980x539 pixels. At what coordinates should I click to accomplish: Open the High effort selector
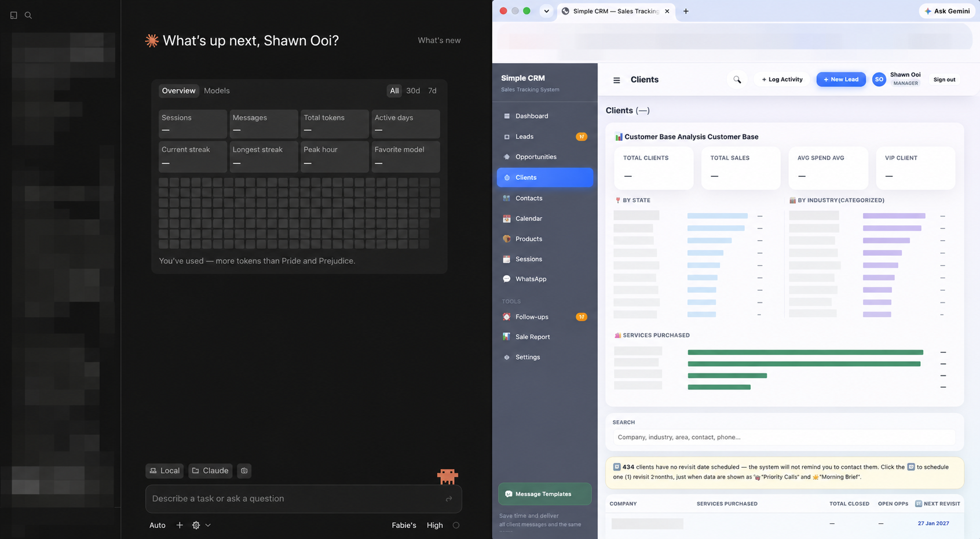[435, 525]
